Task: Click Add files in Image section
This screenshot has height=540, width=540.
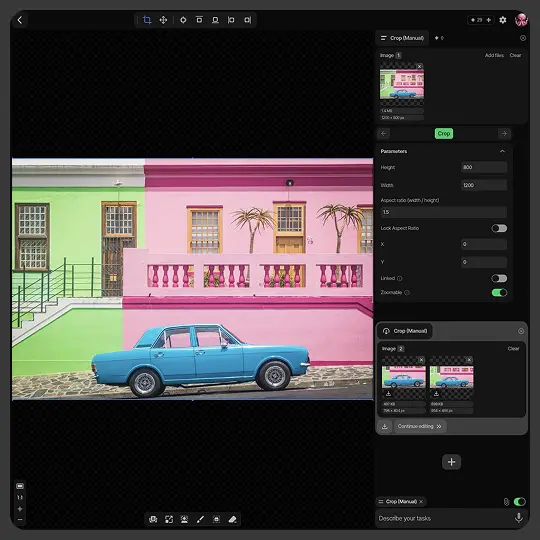Action: [494, 55]
